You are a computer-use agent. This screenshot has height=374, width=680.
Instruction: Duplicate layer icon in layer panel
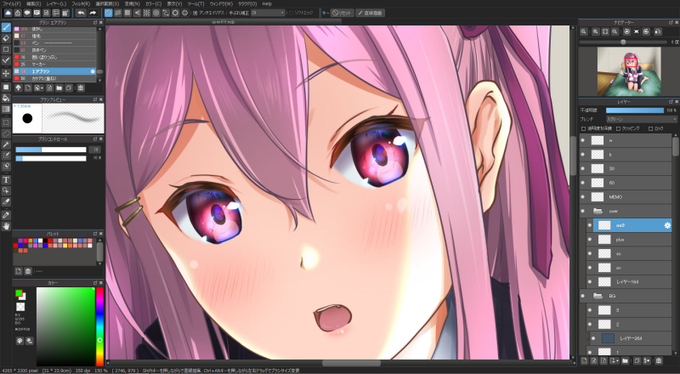(637, 361)
